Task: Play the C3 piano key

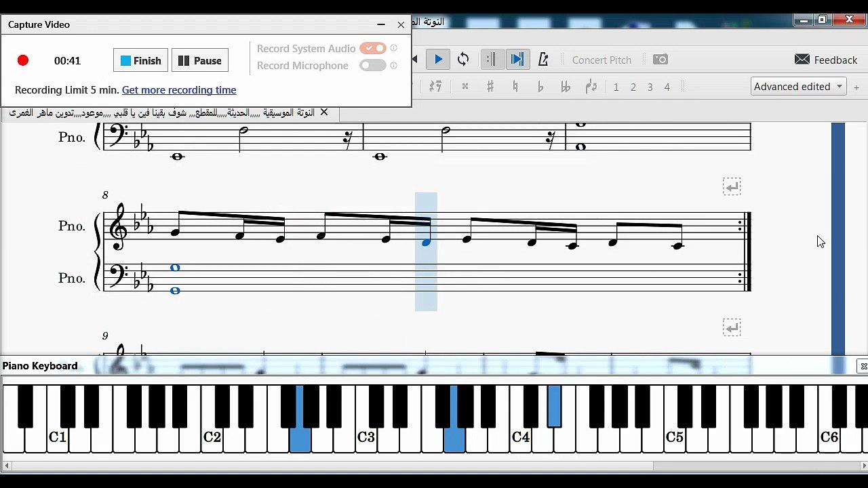Action: click(366, 437)
